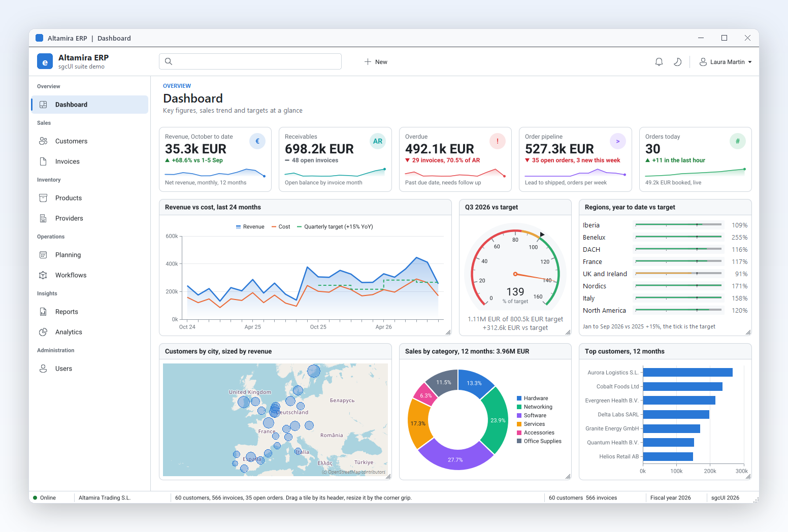Open Products from the sidebar
The width and height of the screenshot is (788, 532).
(x=89, y=198)
